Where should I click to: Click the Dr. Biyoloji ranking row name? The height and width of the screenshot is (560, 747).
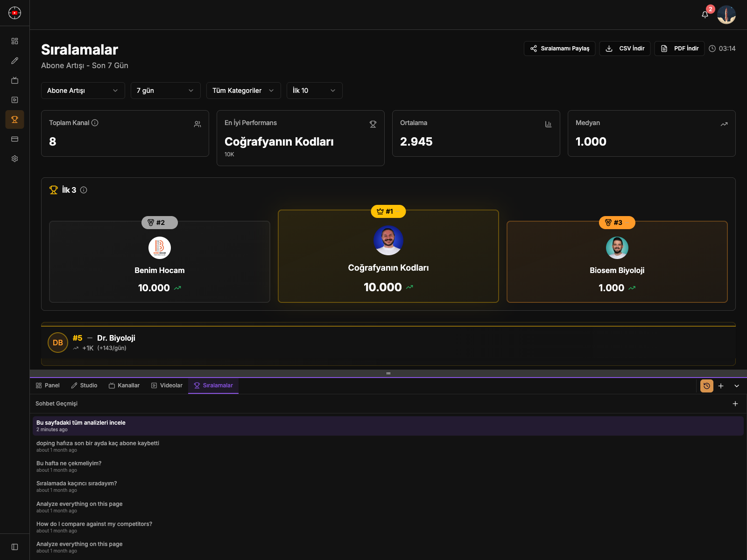[116, 338]
